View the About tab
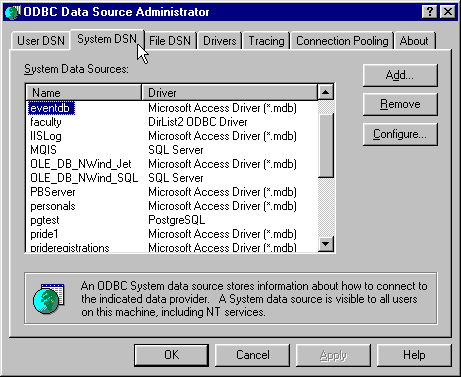Viewport: 461px width, 377px height. (414, 41)
